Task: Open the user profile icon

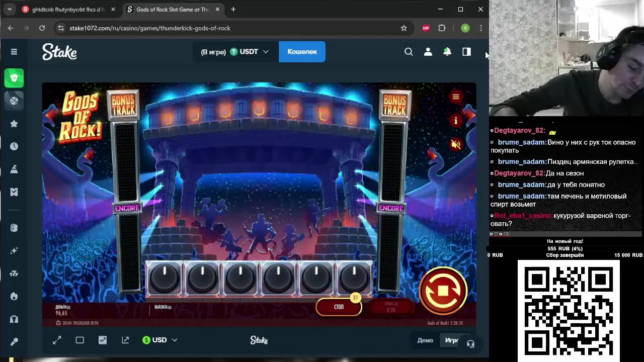Action: coord(428,52)
